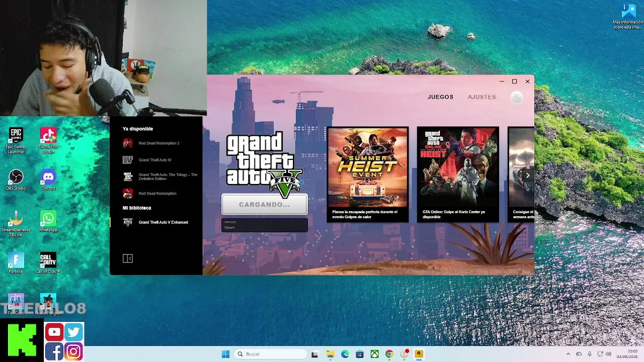Open the Summer Heist Event news card
The image size is (644, 362).
(x=368, y=174)
